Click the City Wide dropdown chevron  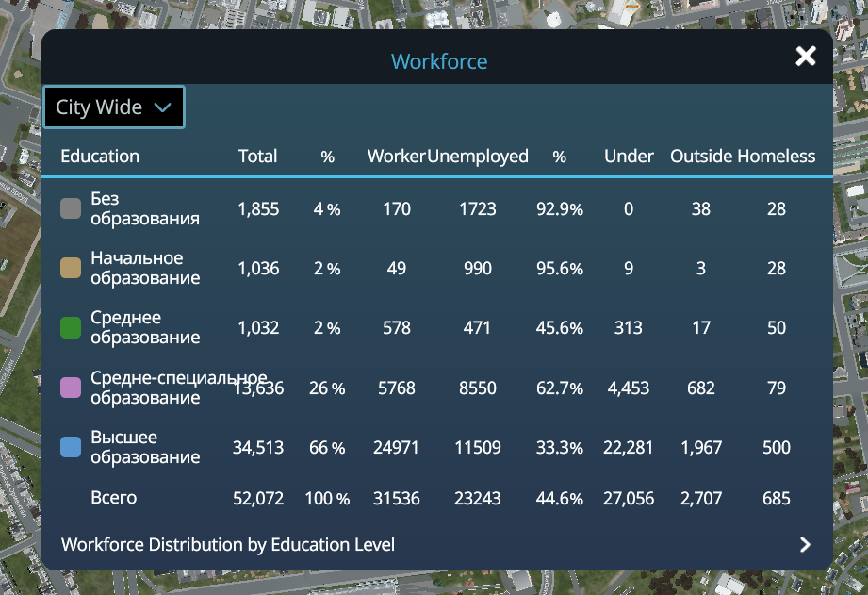coord(162,107)
